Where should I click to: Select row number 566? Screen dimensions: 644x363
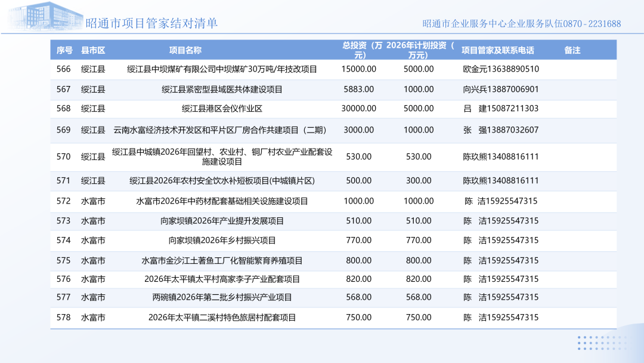point(64,69)
